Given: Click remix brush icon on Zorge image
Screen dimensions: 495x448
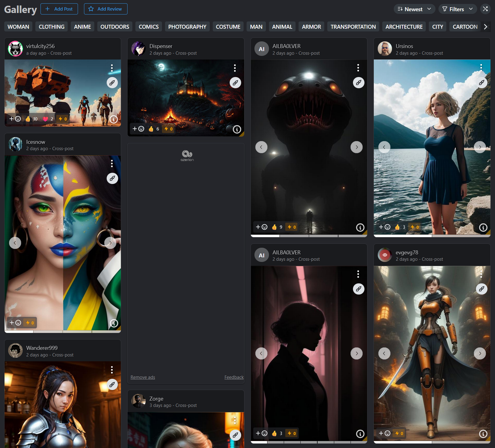Looking at the screenshot, I should click(x=235, y=435).
